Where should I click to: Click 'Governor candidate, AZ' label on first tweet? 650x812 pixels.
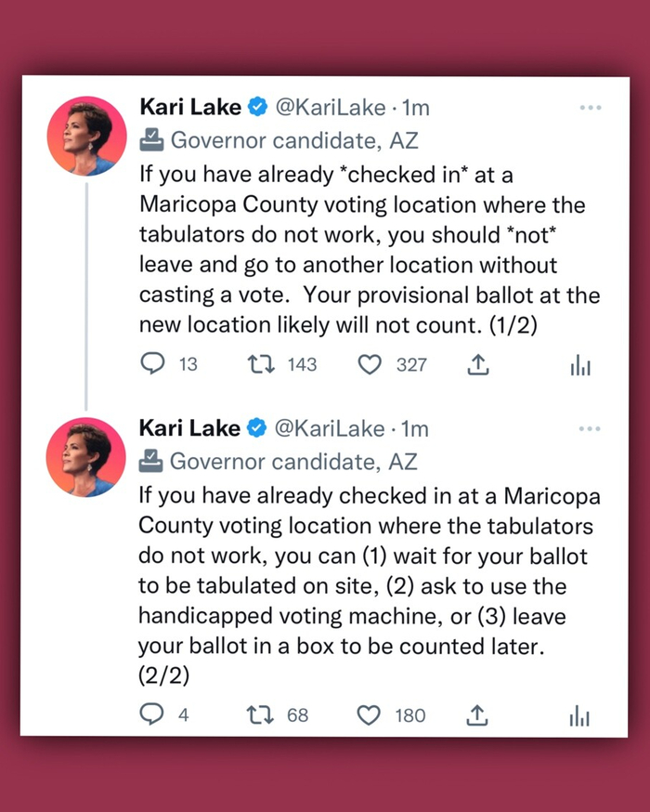[294, 140]
